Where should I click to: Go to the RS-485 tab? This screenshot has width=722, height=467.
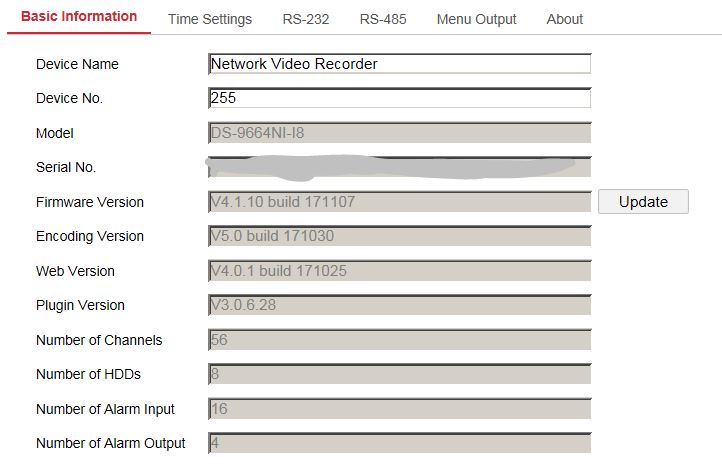(383, 19)
